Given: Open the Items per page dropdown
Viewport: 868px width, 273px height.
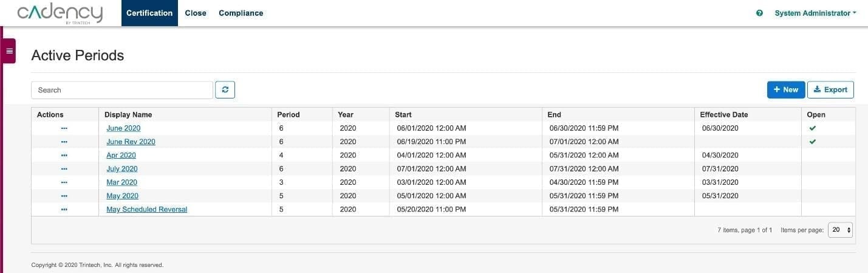Looking at the screenshot, I should click(841, 230).
